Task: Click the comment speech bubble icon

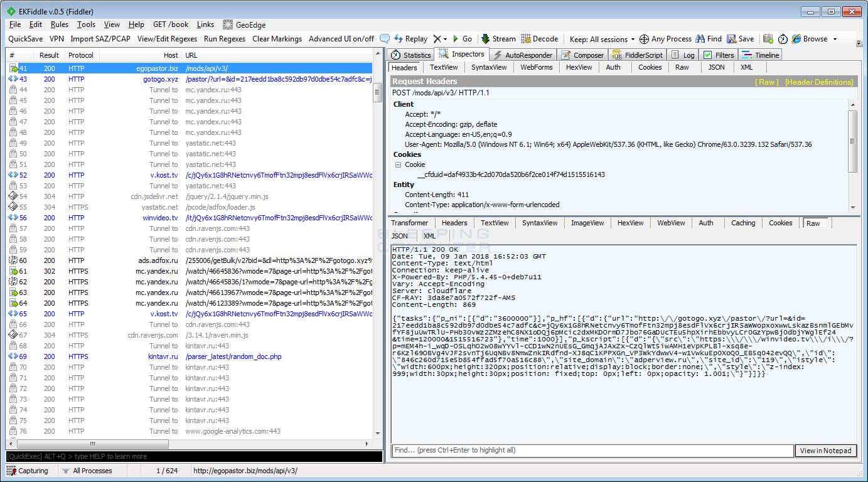Action: pyautogui.click(x=385, y=39)
